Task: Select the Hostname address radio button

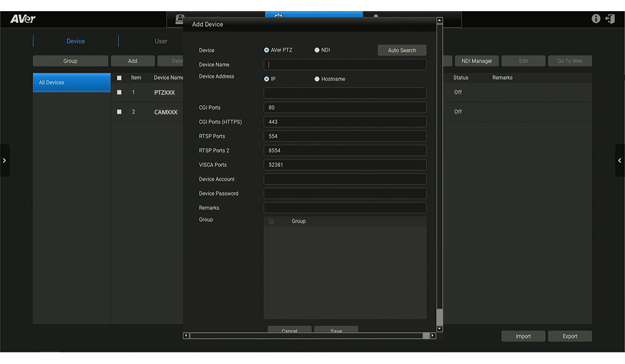Action: tap(317, 79)
